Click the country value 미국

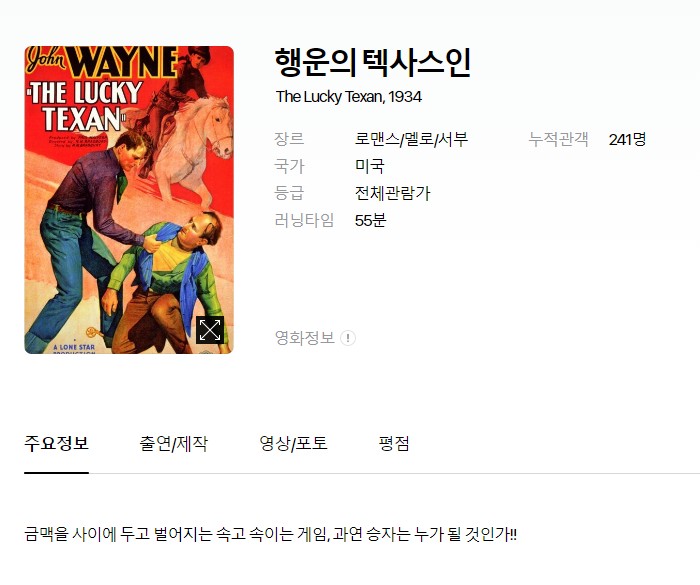[x=370, y=166]
